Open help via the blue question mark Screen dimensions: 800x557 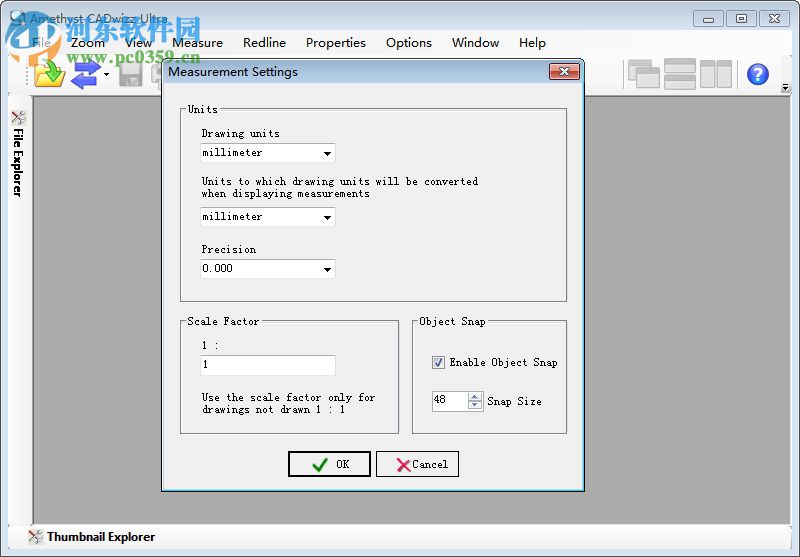click(x=758, y=74)
